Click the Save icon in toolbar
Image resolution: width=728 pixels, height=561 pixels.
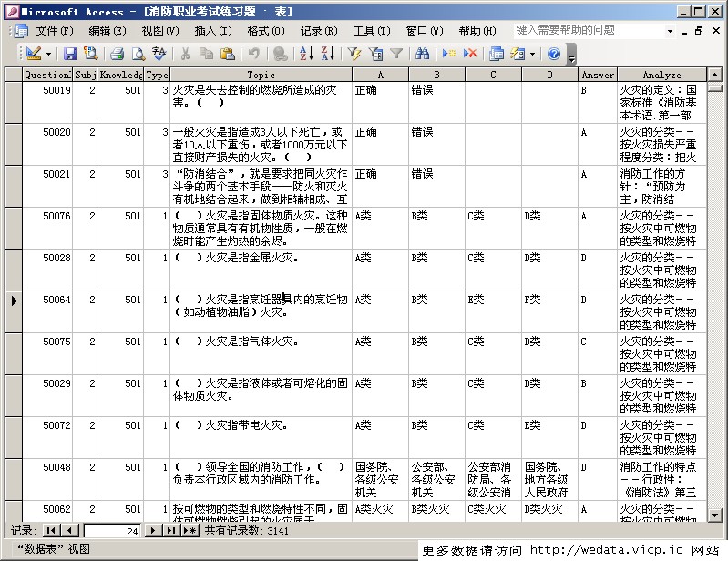tap(69, 54)
